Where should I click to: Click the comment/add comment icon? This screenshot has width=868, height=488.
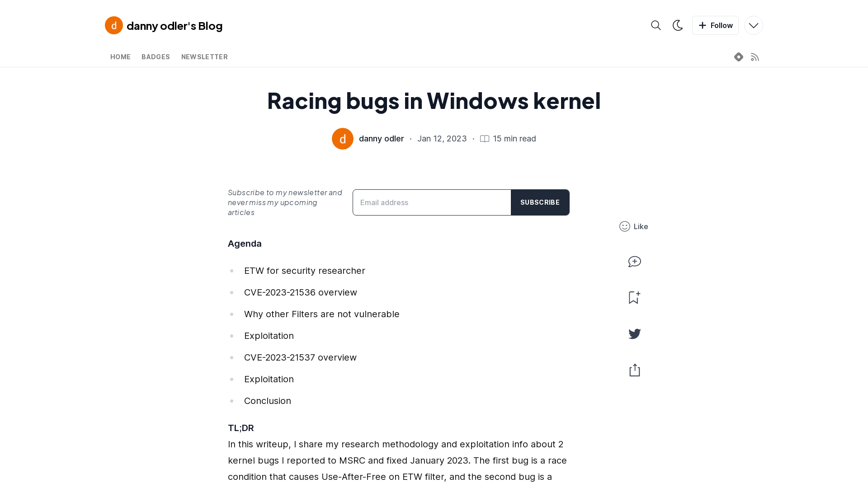[634, 262]
